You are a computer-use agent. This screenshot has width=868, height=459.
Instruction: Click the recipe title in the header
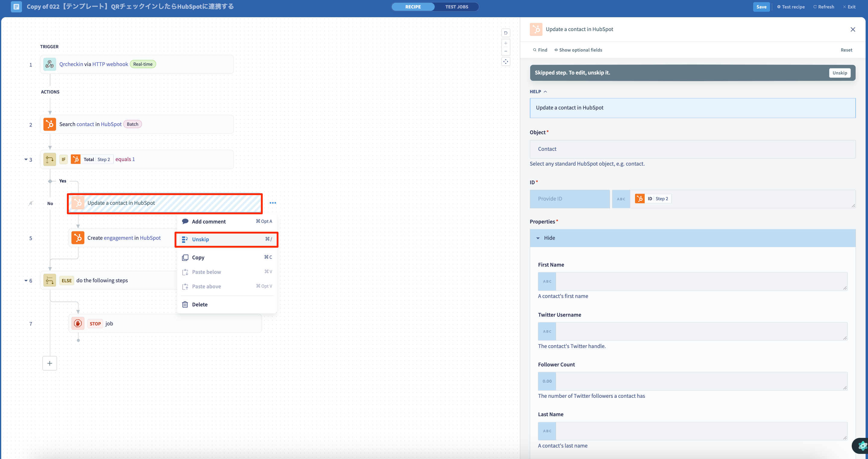pos(130,6)
